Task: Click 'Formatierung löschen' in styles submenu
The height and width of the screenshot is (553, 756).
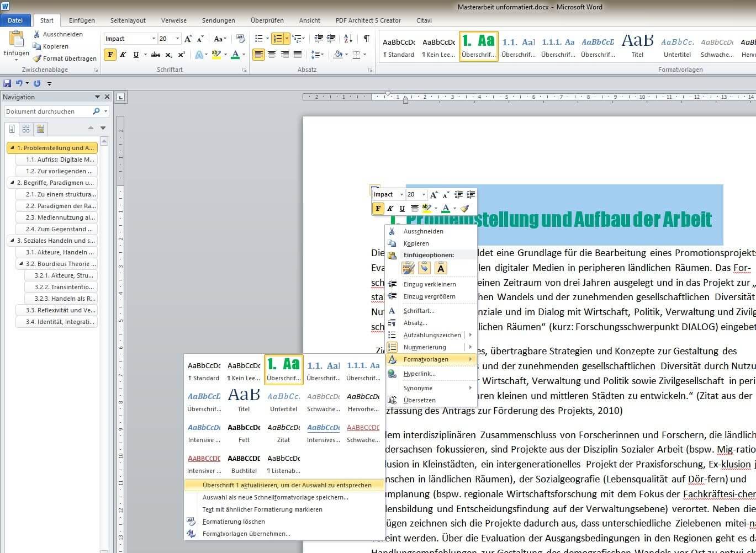Action: tap(284, 522)
